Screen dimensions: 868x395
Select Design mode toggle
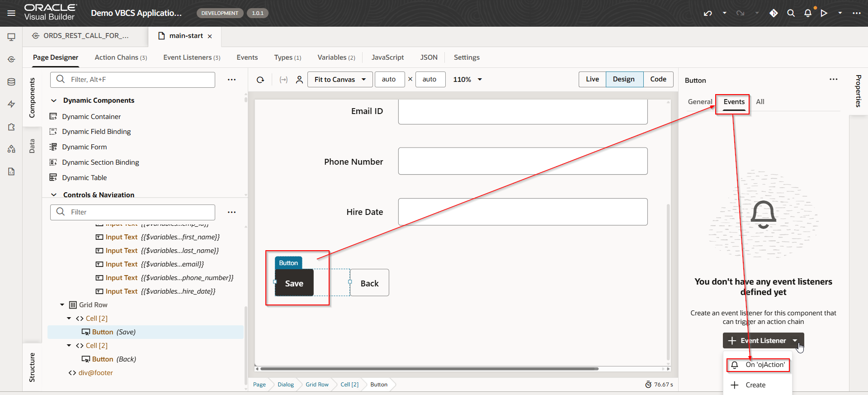[623, 79]
